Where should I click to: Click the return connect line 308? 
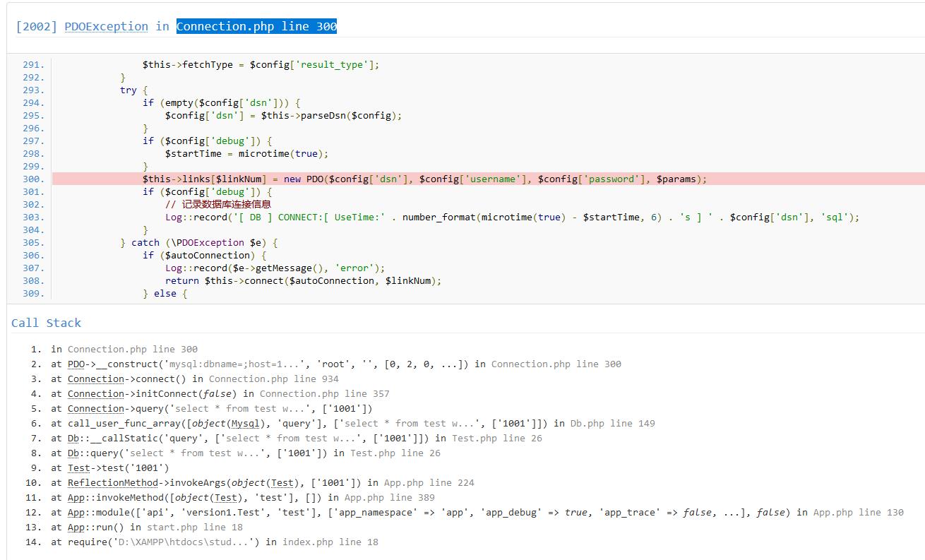tap(304, 280)
